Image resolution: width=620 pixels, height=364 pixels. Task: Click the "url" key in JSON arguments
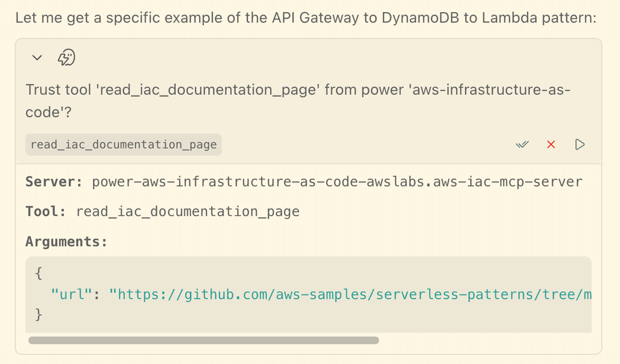click(x=72, y=295)
